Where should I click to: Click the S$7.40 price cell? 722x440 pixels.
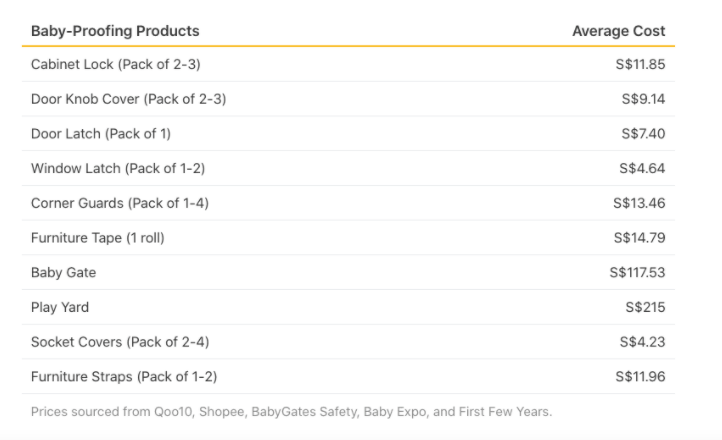[x=645, y=134]
